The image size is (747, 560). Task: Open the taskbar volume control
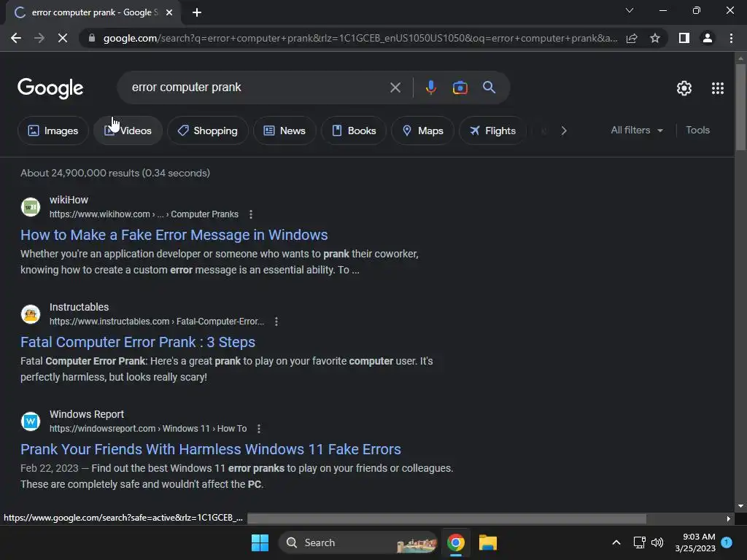coord(657,542)
